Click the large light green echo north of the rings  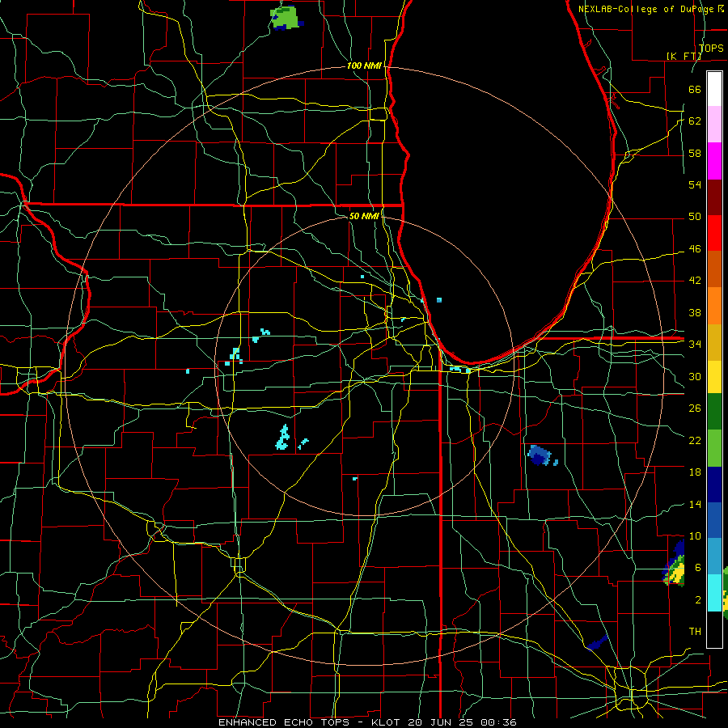coord(286,18)
